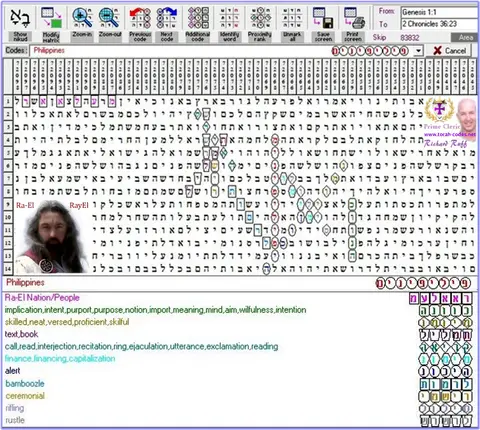Expand the Codes dropdown arrow
Image resolution: width=480 pixels, height=430 pixels.
pos(418,51)
